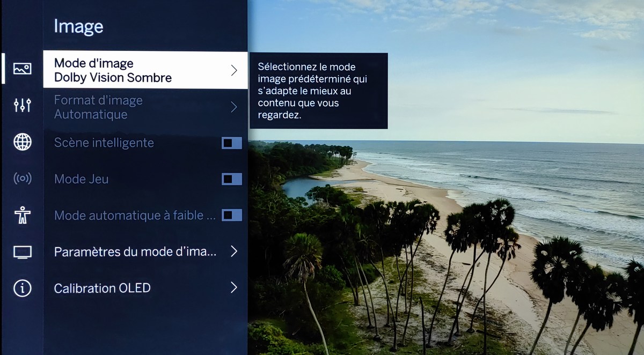Toggle Mode automatique à faible switch
Screen dimensions: 644x355
(x=232, y=215)
